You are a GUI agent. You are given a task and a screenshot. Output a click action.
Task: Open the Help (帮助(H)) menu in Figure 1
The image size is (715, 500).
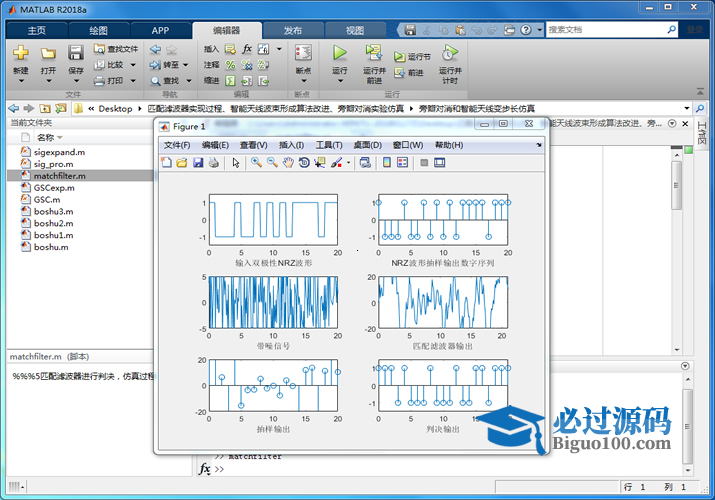pyautogui.click(x=449, y=145)
